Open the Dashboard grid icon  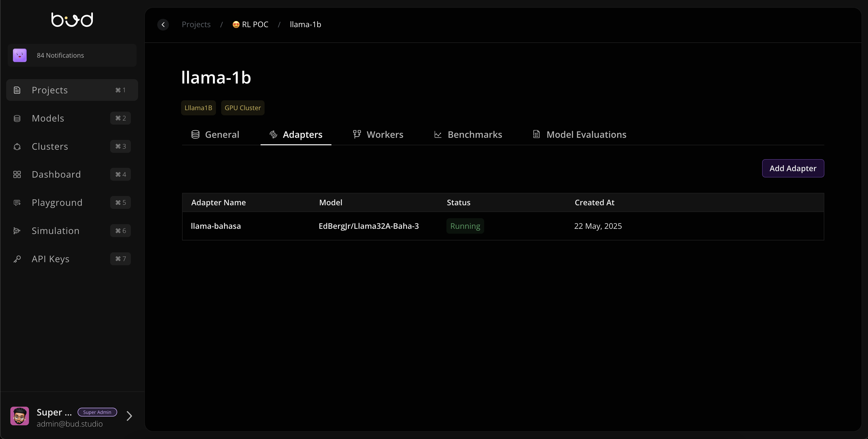[17, 175]
